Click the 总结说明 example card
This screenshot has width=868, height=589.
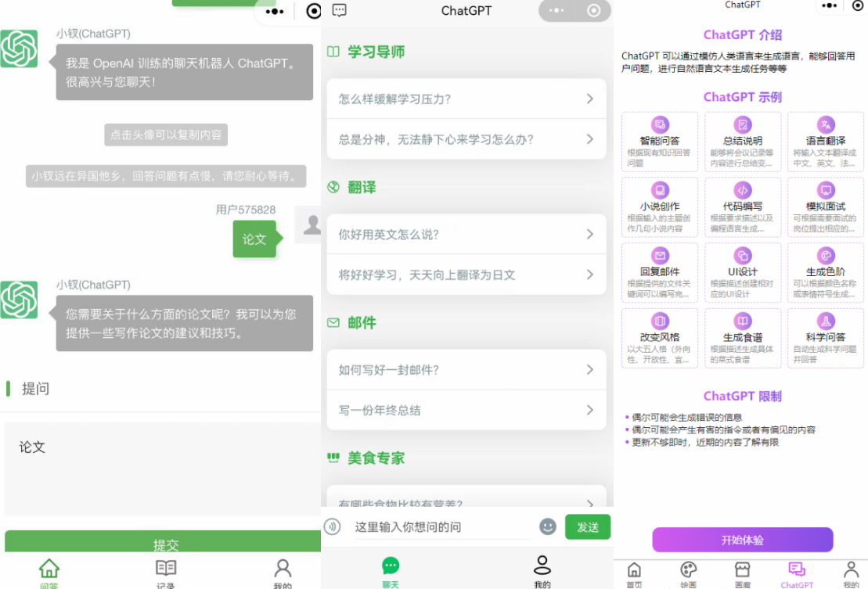742,142
